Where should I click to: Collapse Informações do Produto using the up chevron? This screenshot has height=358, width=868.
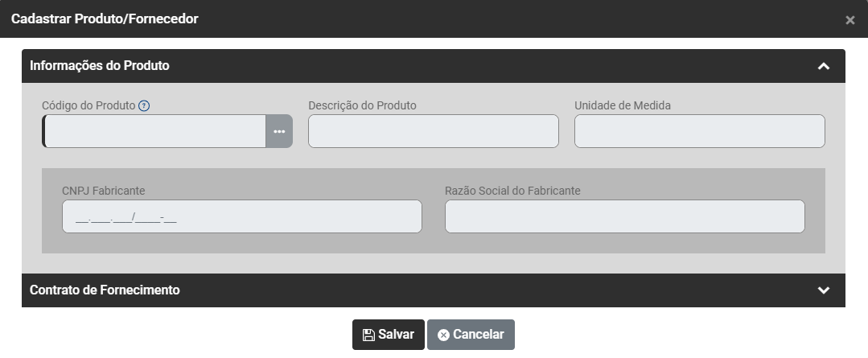click(823, 66)
